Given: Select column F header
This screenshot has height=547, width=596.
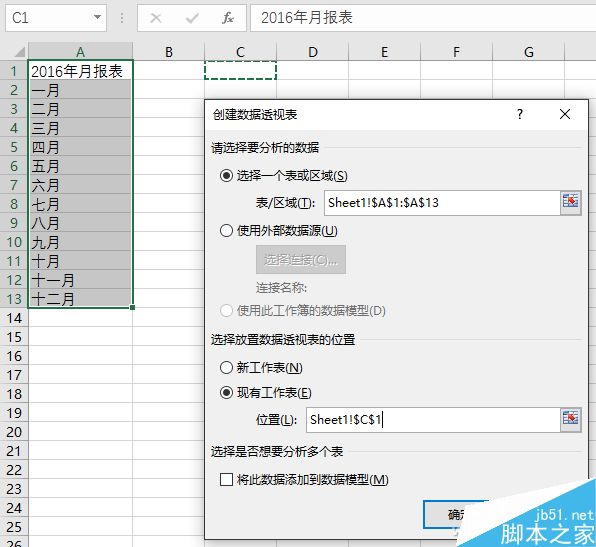Looking at the screenshot, I should pos(456,52).
